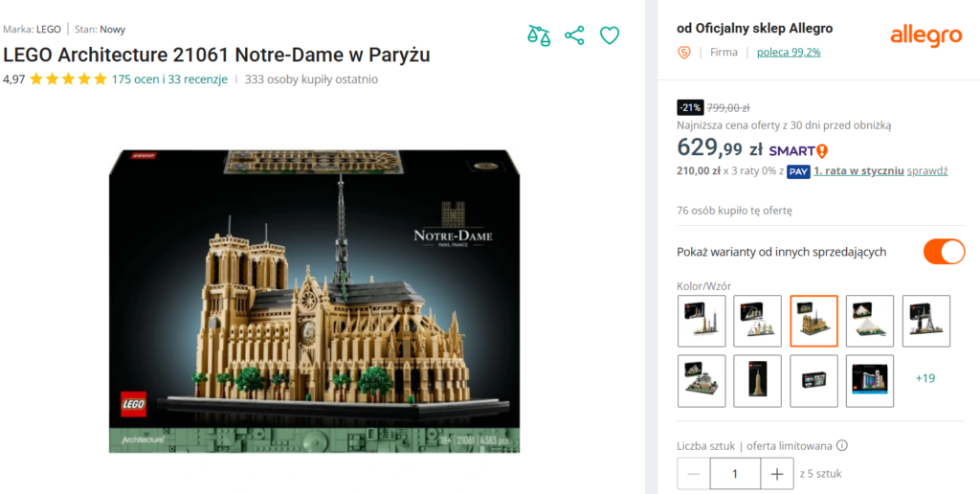Click '1. rata w styczniu' link
Screen dimensions: 980x494
858,171
